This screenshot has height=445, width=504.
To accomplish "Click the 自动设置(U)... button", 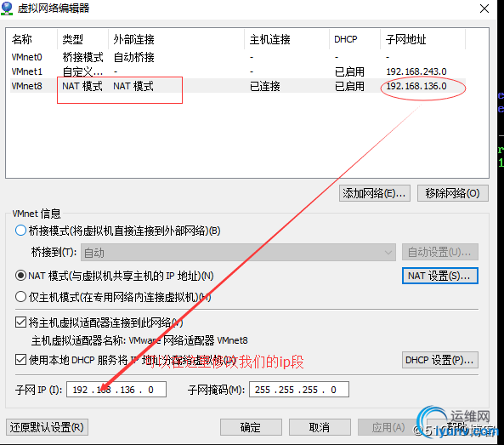I will point(440,252).
